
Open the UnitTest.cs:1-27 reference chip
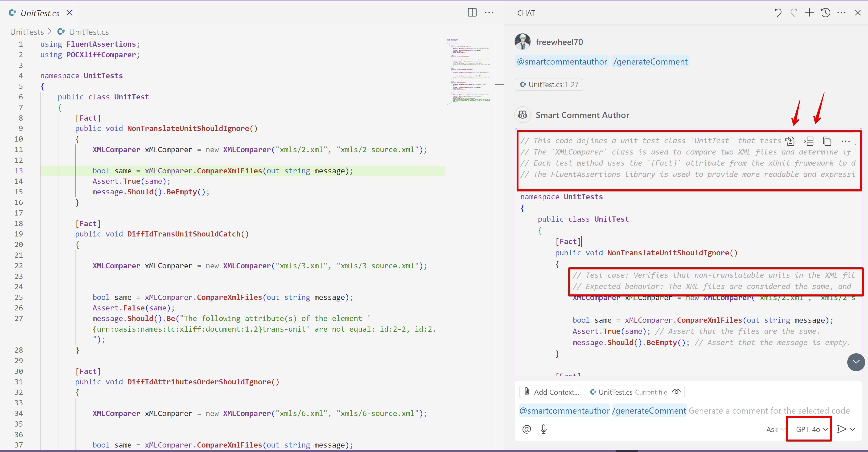549,84
